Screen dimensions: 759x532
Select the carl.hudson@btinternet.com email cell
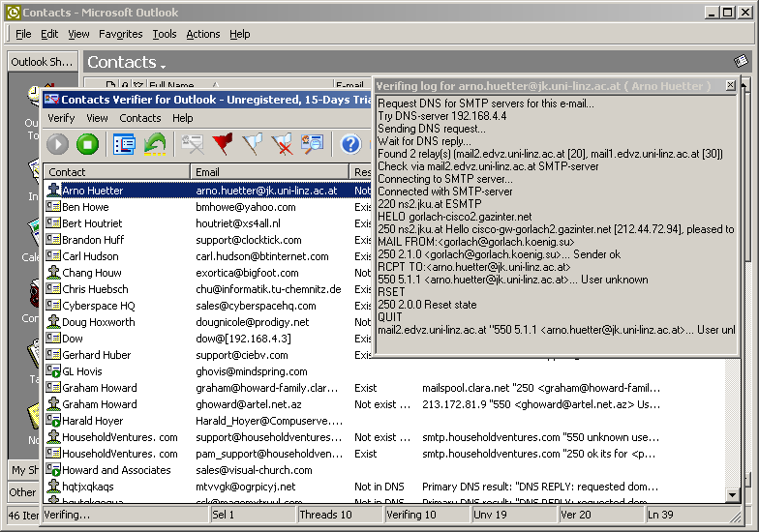pos(261,256)
